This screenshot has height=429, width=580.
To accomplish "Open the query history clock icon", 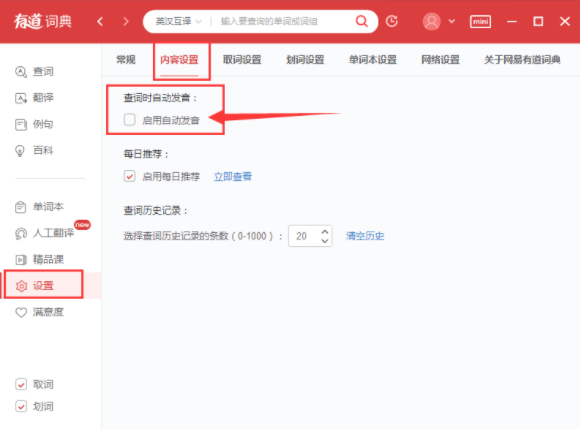I will pyautogui.click(x=392, y=21).
